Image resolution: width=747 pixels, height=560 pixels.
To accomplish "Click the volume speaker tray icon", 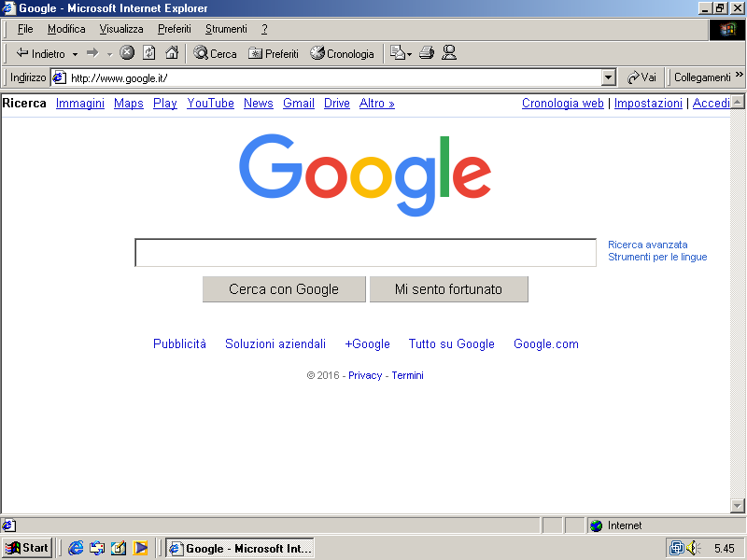I will pyautogui.click(x=693, y=548).
